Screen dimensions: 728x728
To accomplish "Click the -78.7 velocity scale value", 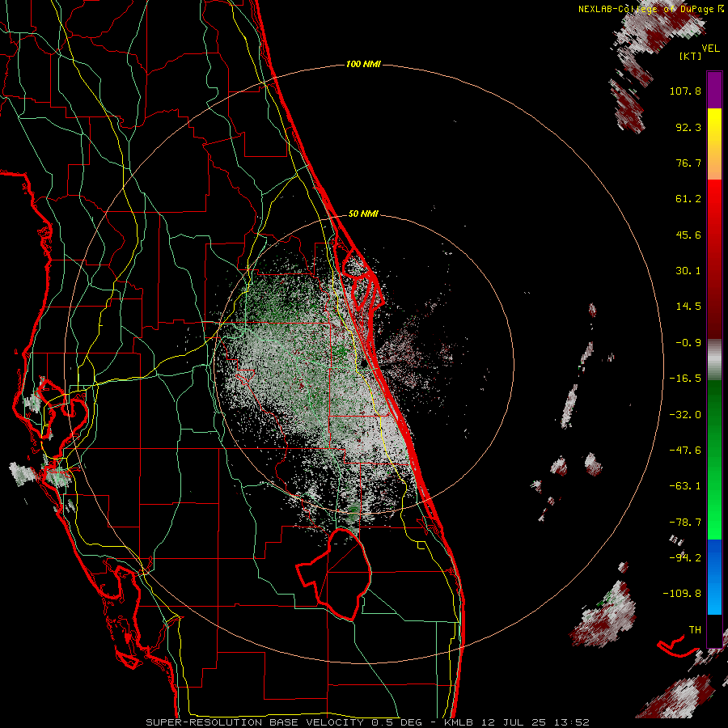I will click(x=685, y=523).
